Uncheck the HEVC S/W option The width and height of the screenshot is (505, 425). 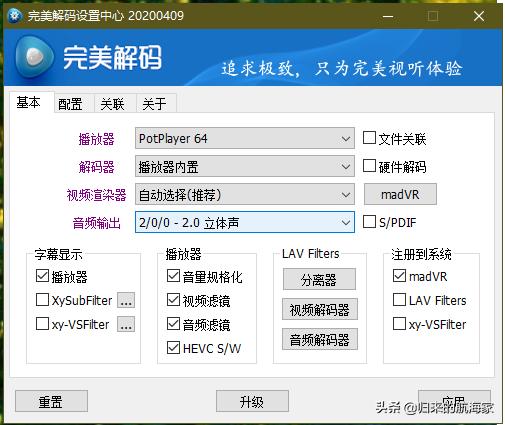[173, 348]
